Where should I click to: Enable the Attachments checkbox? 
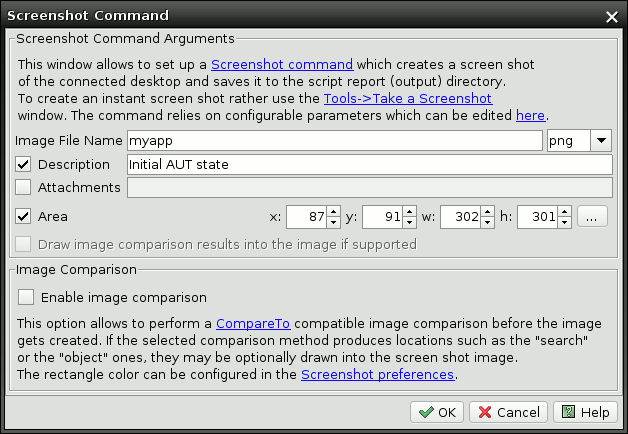(24, 187)
